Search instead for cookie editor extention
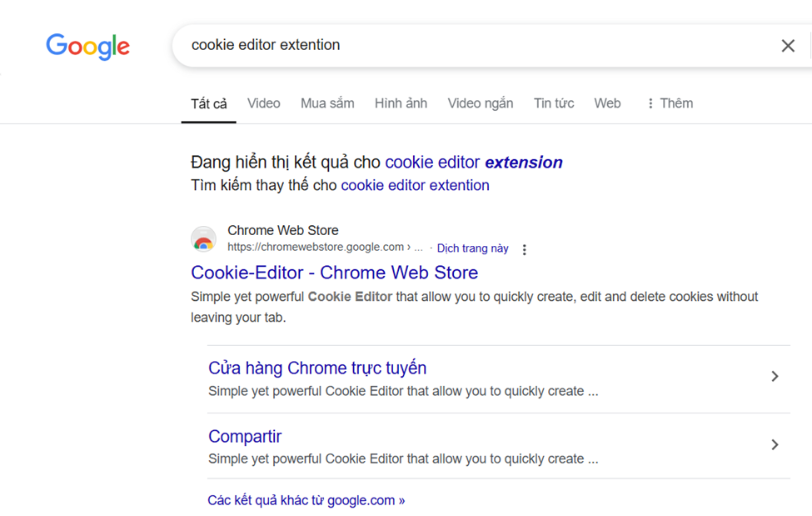 coord(415,185)
